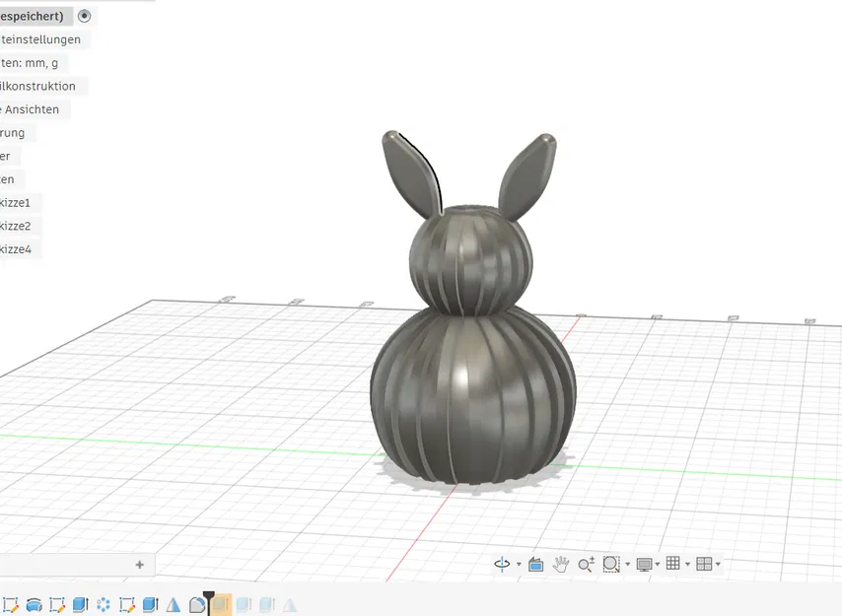Image resolution: width=842 pixels, height=616 pixels.
Task: Toggle document visibility radio next to the title
Action: [85, 16]
